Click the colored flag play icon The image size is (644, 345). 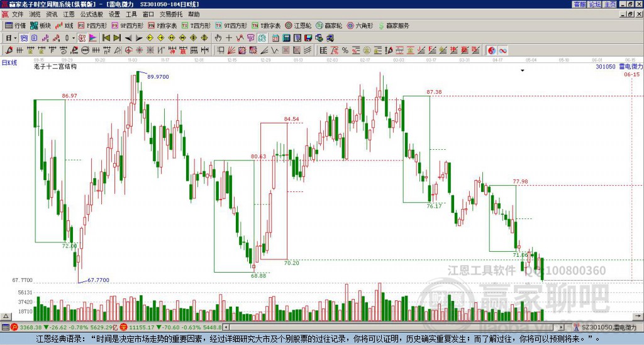click(x=93, y=38)
